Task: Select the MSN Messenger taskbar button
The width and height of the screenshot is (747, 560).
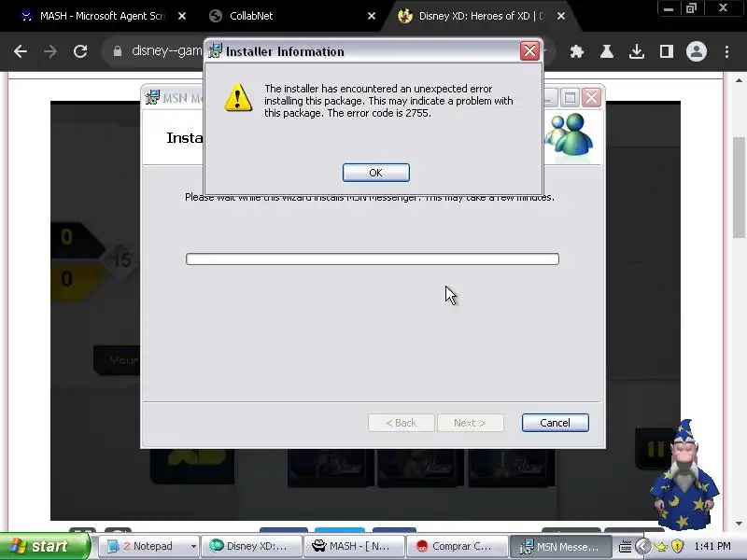Action: coord(559,546)
